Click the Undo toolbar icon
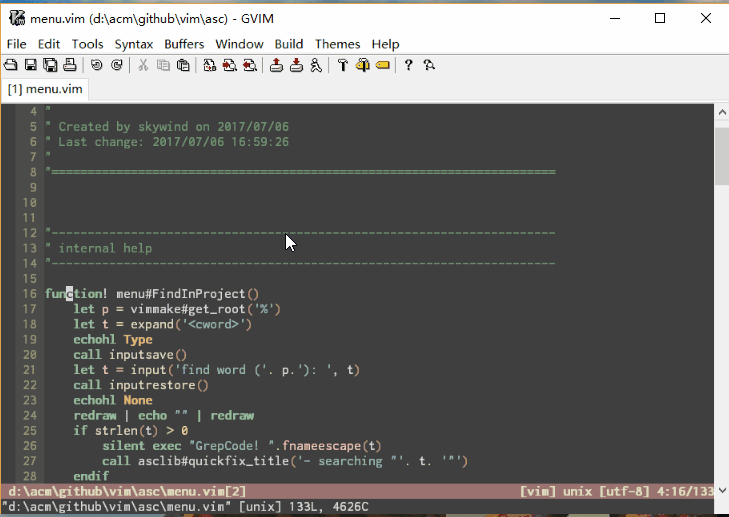 click(x=96, y=65)
